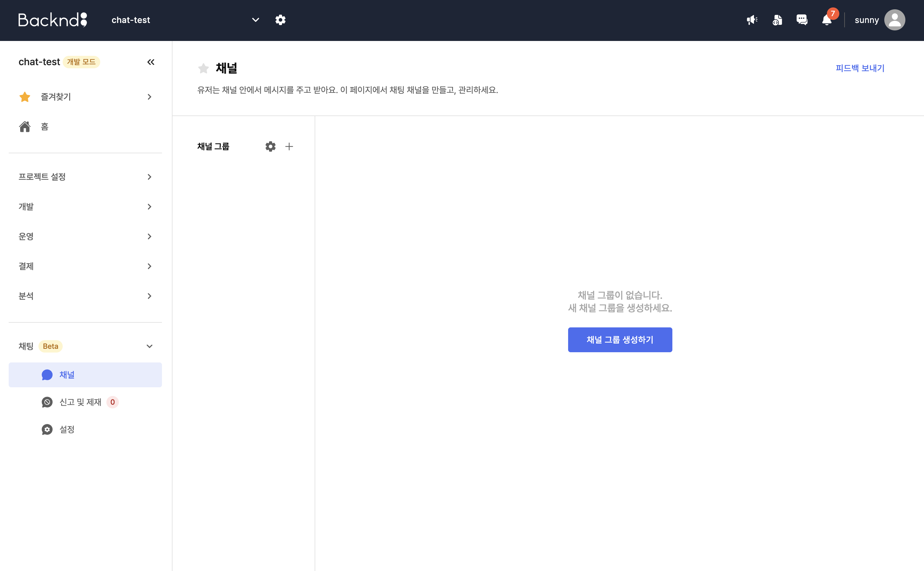
Task: Expand the 프로젝트 설정 menu
Action: click(85, 177)
